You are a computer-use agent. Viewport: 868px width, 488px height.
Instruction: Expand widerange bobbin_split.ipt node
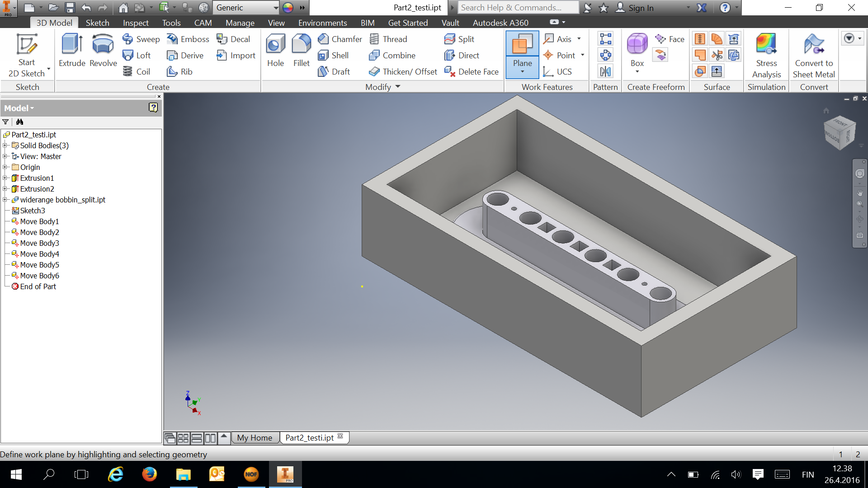click(x=5, y=200)
